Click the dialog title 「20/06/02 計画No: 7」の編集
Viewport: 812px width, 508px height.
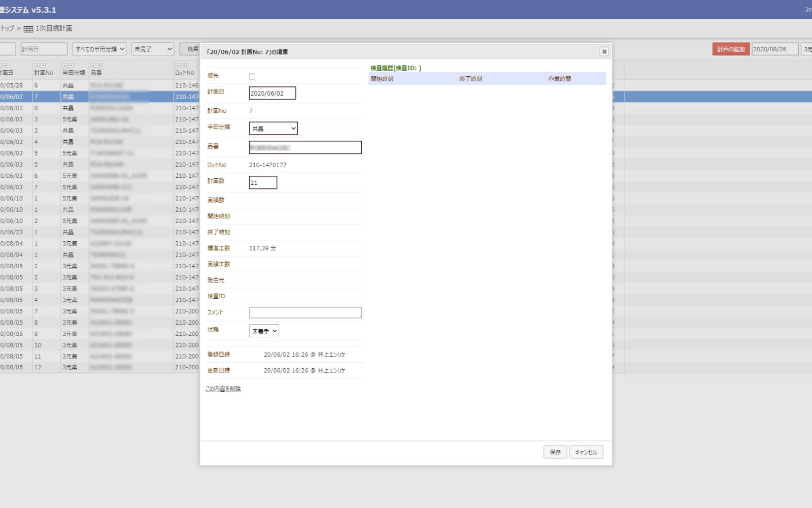[x=247, y=52]
